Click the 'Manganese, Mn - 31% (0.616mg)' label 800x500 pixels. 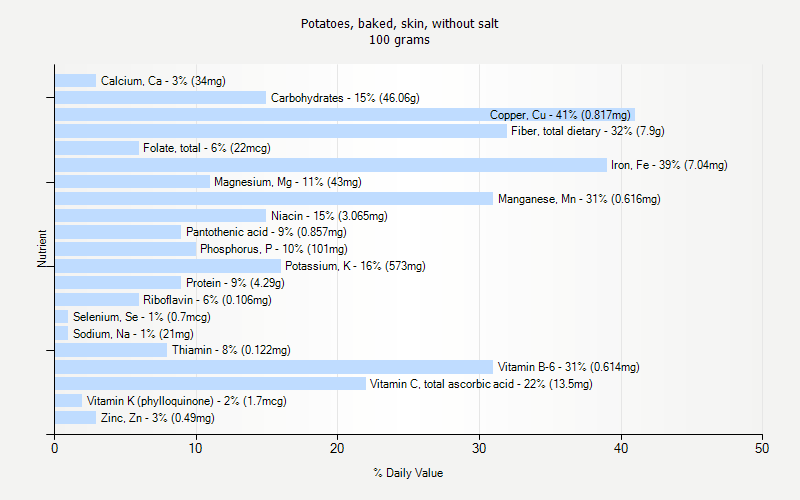pyautogui.click(x=579, y=198)
